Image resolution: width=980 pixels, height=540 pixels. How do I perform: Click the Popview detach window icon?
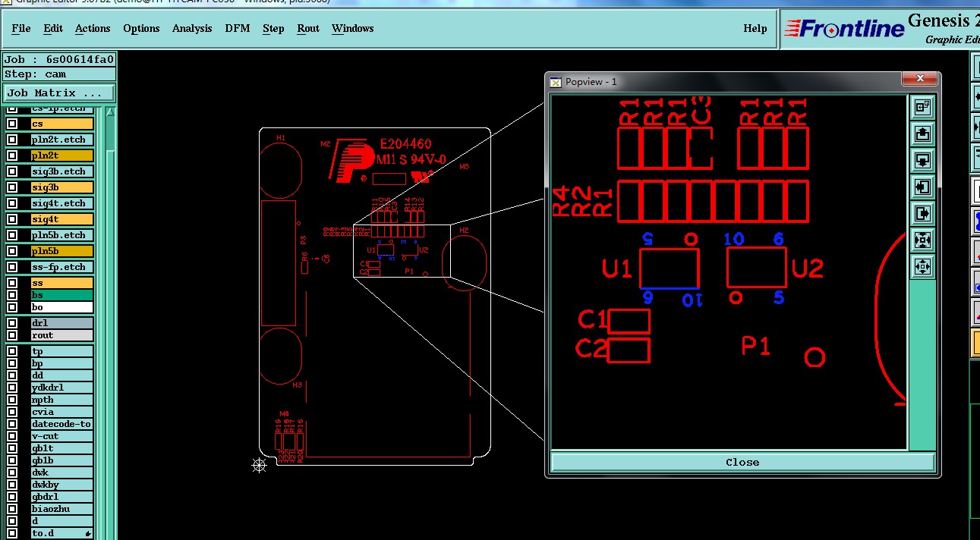click(x=923, y=108)
